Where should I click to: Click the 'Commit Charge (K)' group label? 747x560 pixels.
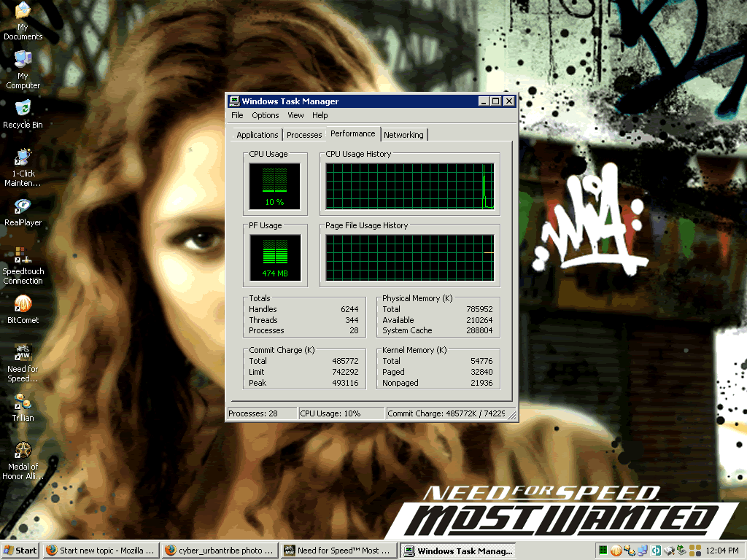coord(282,350)
